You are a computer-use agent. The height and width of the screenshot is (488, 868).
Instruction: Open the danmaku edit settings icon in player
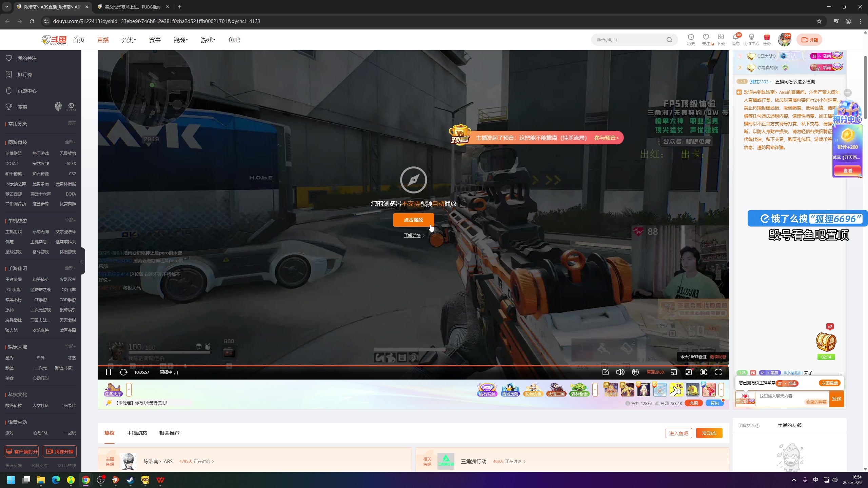tap(606, 372)
